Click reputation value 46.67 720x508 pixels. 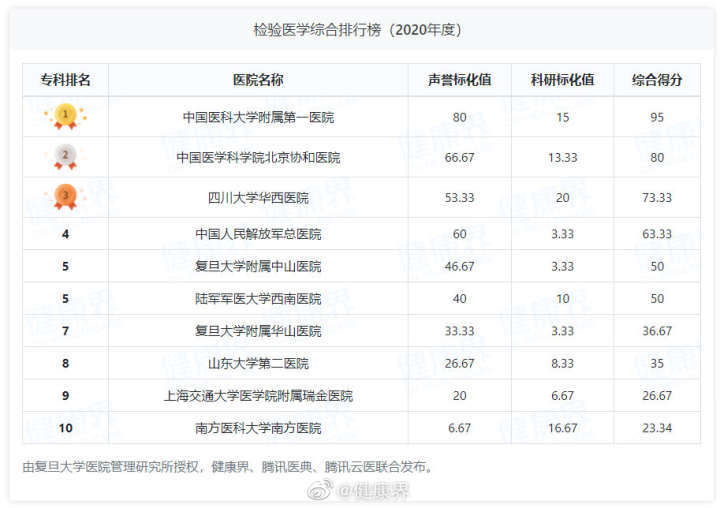(x=460, y=266)
